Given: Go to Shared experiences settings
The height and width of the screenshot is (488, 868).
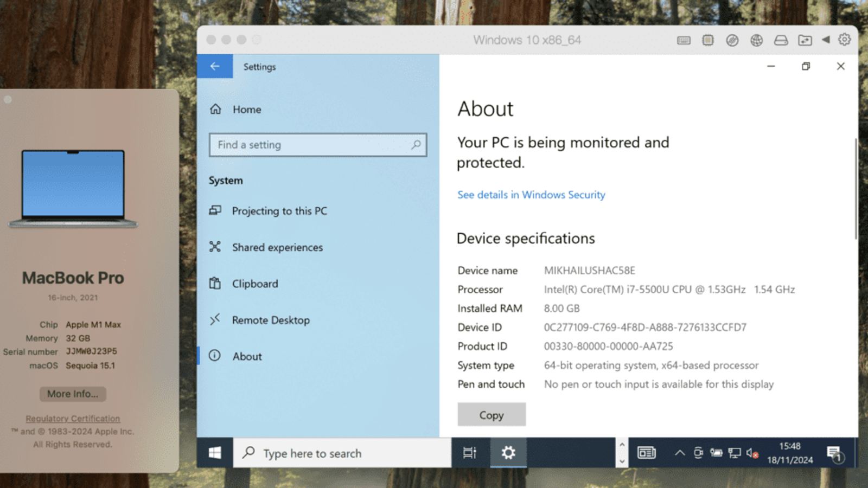Looking at the screenshot, I should click(x=277, y=247).
